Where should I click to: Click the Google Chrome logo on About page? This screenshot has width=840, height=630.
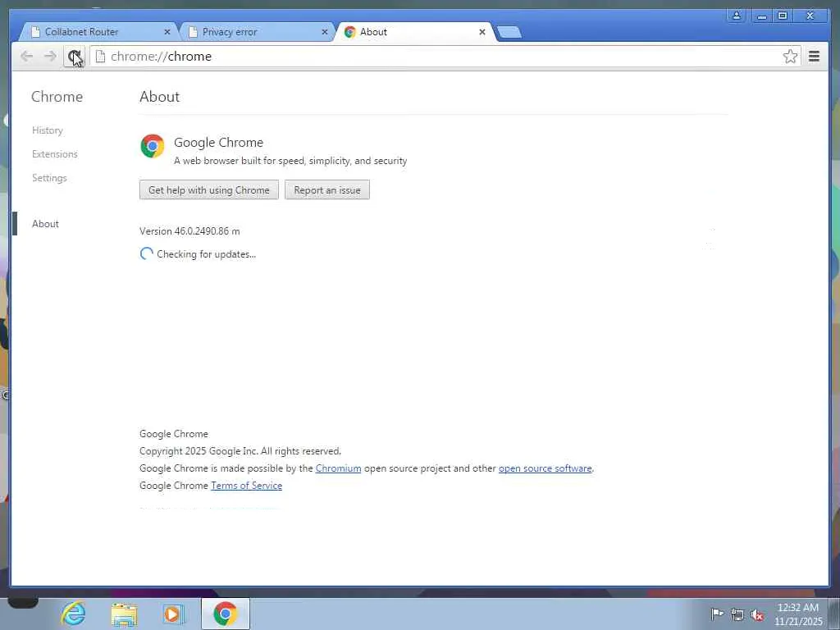point(152,146)
